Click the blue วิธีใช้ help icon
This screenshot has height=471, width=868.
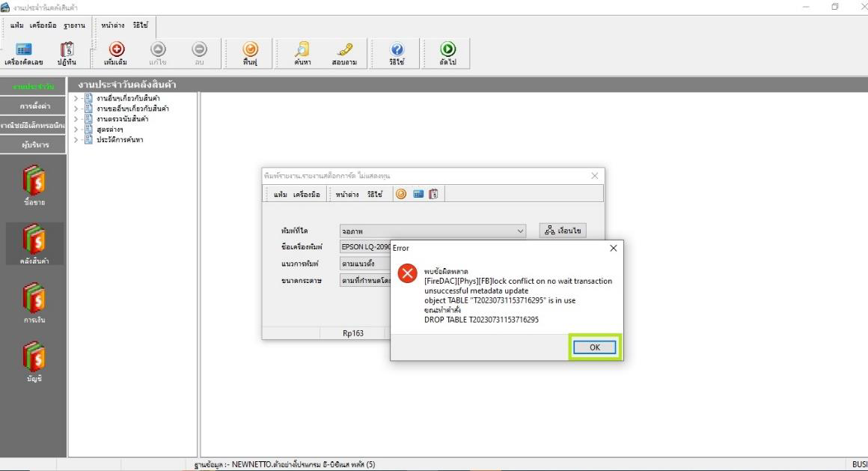click(x=397, y=49)
